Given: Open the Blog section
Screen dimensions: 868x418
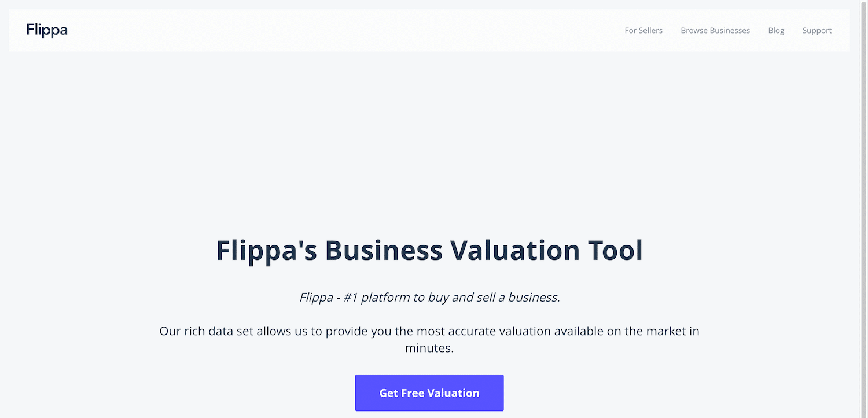Looking at the screenshot, I should pos(776,30).
